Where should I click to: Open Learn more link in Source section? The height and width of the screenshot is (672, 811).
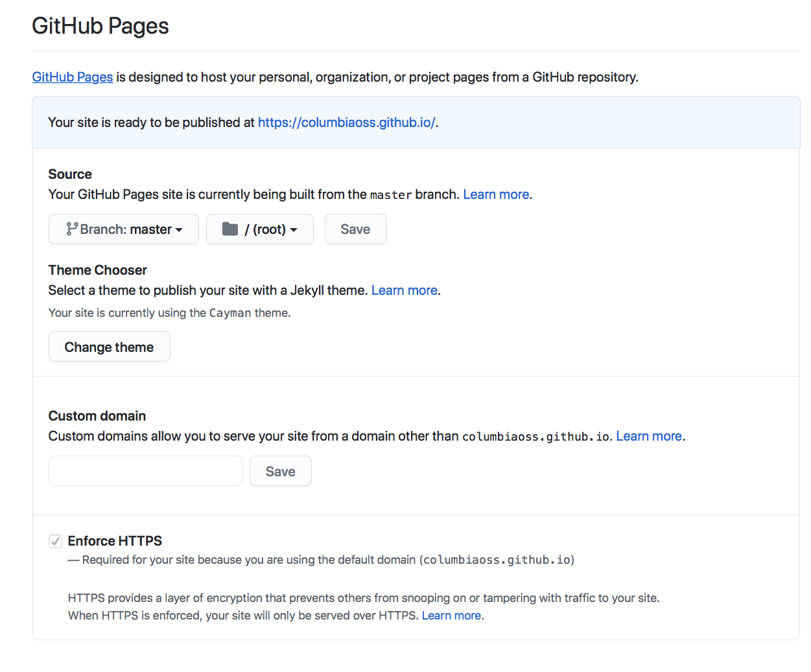(x=496, y=194)
